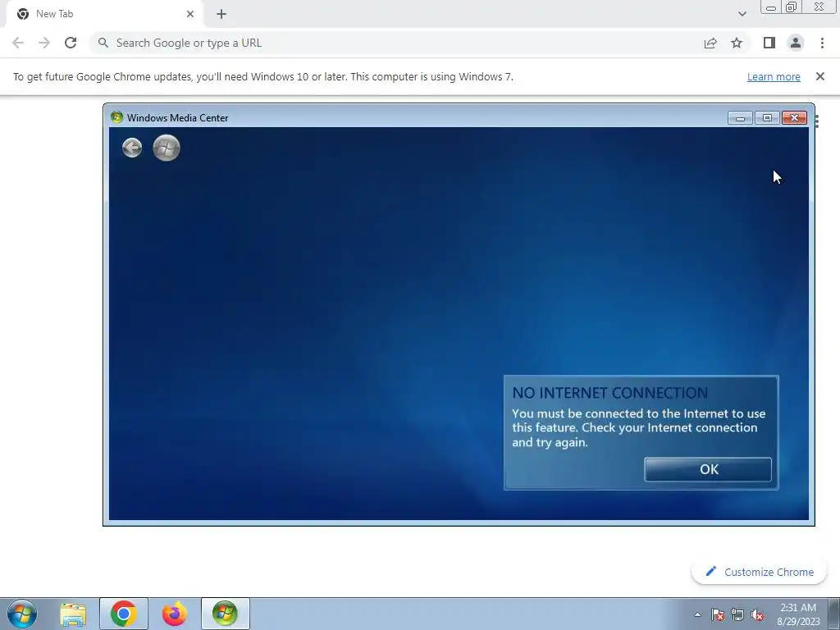
Task: Switch to Chrome taskbar button
Action: point(124,614)
